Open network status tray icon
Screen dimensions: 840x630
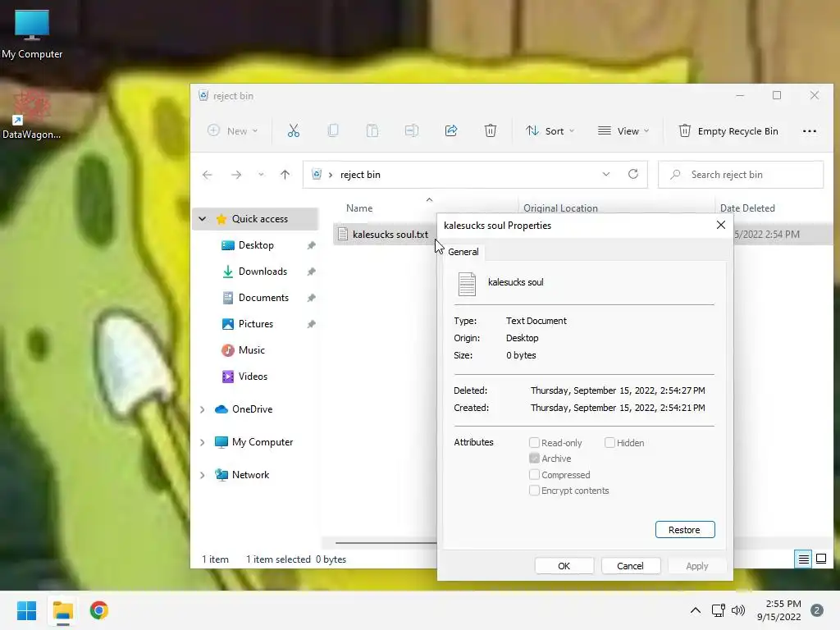tap(718, 610)
